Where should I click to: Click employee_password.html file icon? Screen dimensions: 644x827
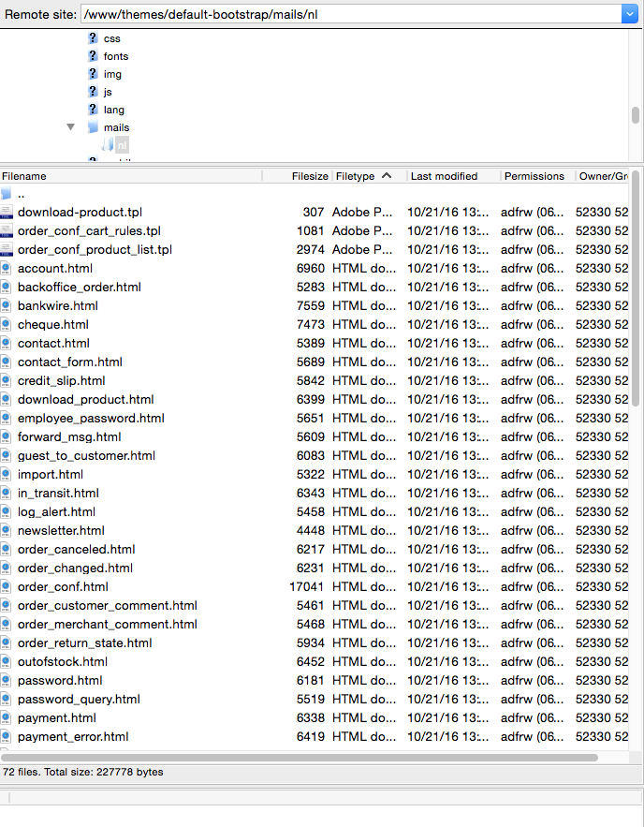6,419
